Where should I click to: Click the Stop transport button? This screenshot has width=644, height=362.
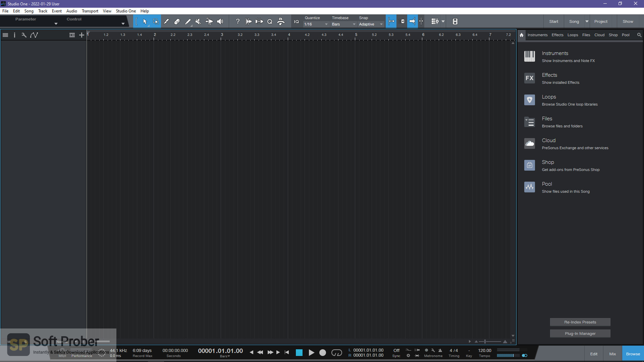coord(299,353)
